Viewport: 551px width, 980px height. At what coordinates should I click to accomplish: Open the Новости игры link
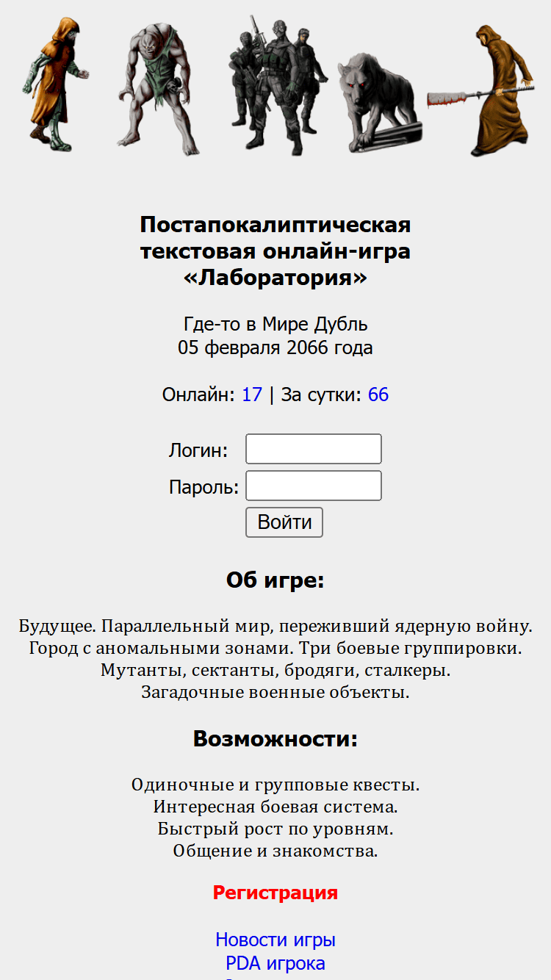pos(275,940)
